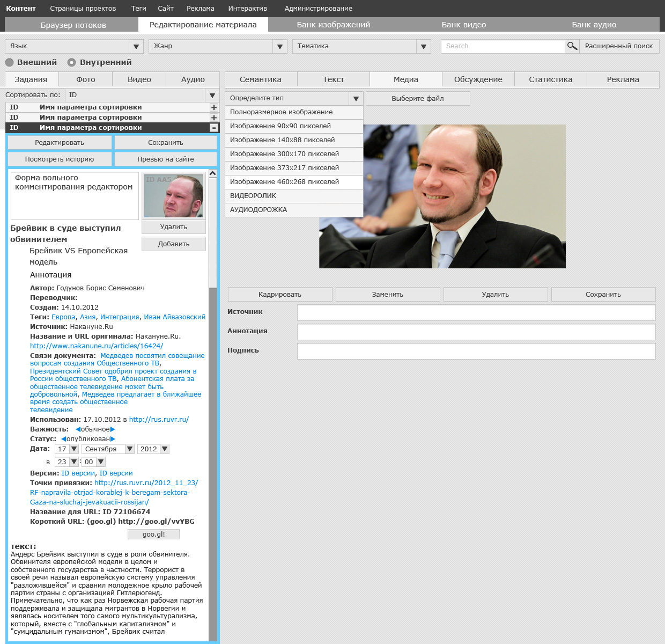The image size is (665, 644).
Task: Toggle the 'Определите тип' dropdown arrow
Action: click(x=356, y=98)
